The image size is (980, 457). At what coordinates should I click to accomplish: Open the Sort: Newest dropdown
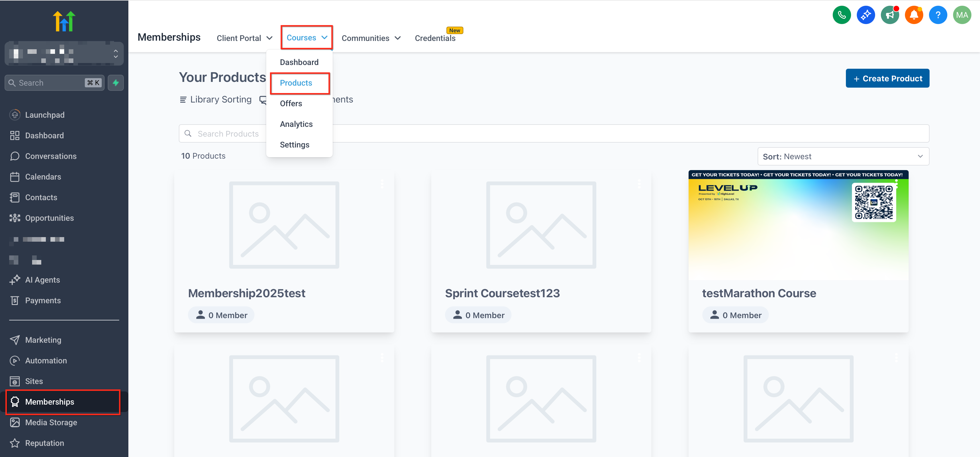[843, 156]
